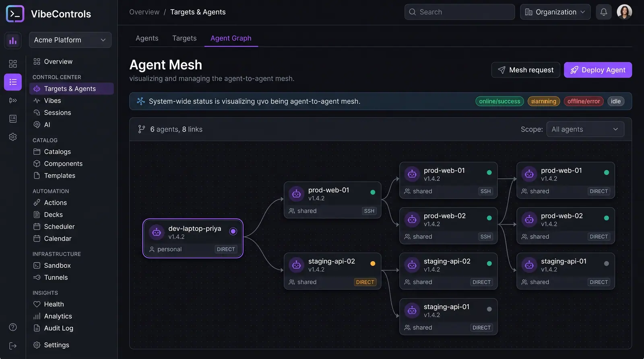Image resolution: width=644 pixels, height=359 pixels.
Task: Click the git branch icon beside 6 agents
Action: click(141, 129)
